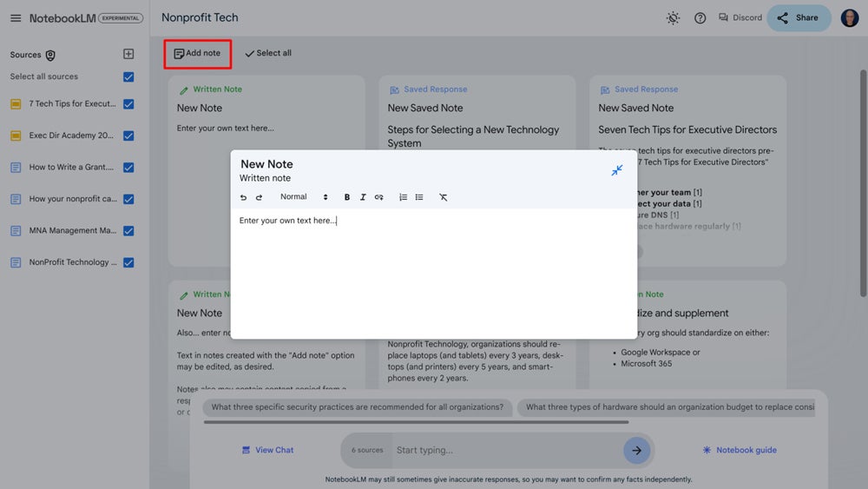Insert a numbered list in note
The width and height of the screenshot is (868, 489).
click(403, 197)
